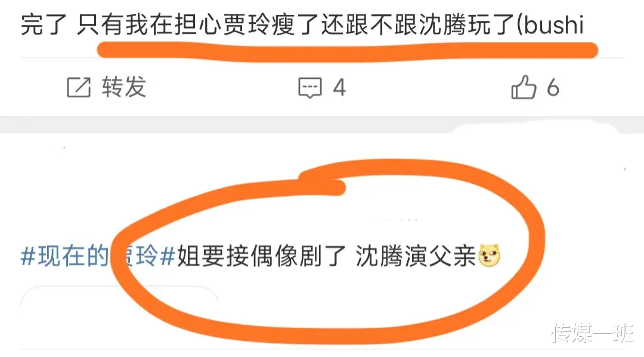Click 沈腾演父亲 text in second post

click(x=415, y=256)
